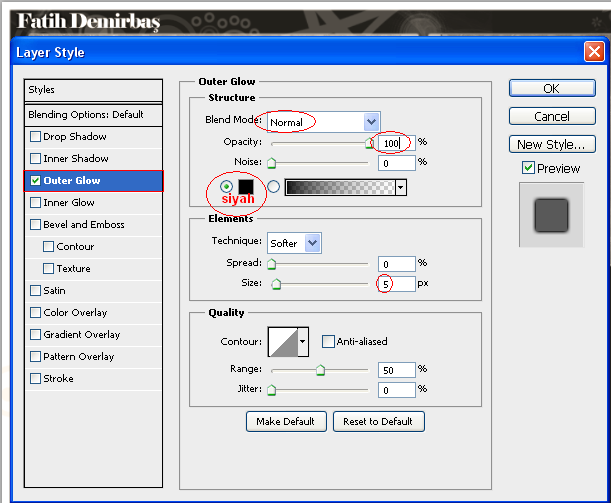Enable the Contour effect checkbox
Viewport: 611px width, 503px height.
[49, 246]
